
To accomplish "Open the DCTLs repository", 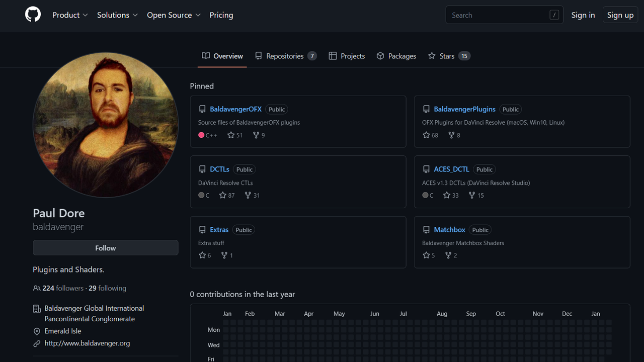I will coord(219,169).
